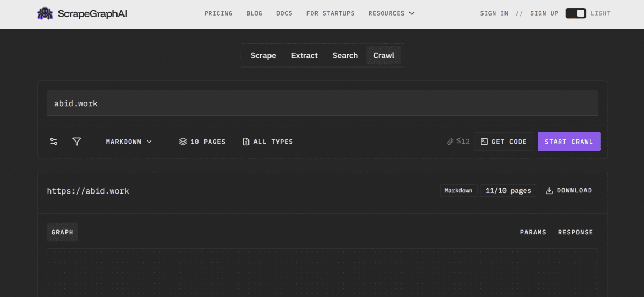Open the filter funnel icon
This screenshot has width=644, height=297.
(77, 142)
